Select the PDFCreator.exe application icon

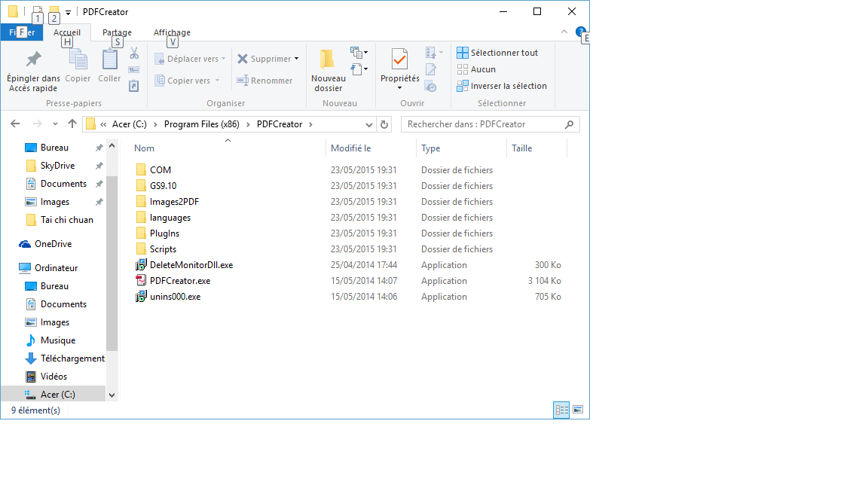point(141,280)
